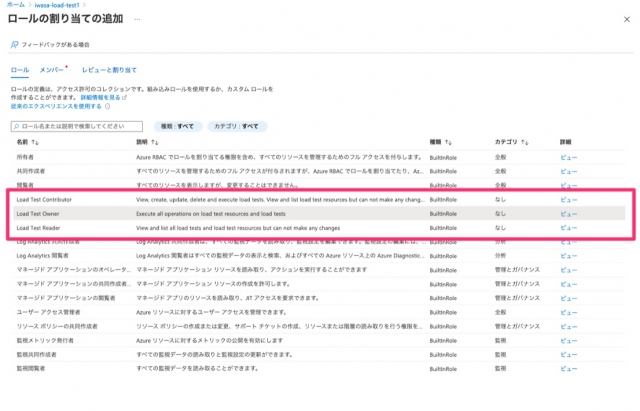Click the search magnifier icon
640x411 pixels.
16,127
